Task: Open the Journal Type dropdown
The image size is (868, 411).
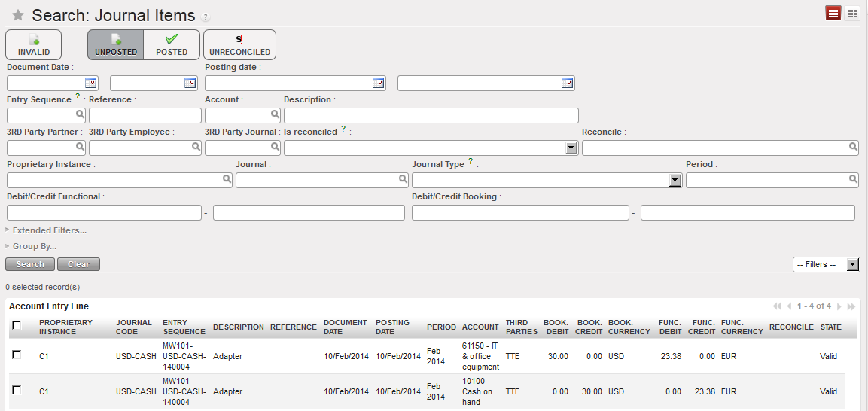Action: tap(675, 181)
